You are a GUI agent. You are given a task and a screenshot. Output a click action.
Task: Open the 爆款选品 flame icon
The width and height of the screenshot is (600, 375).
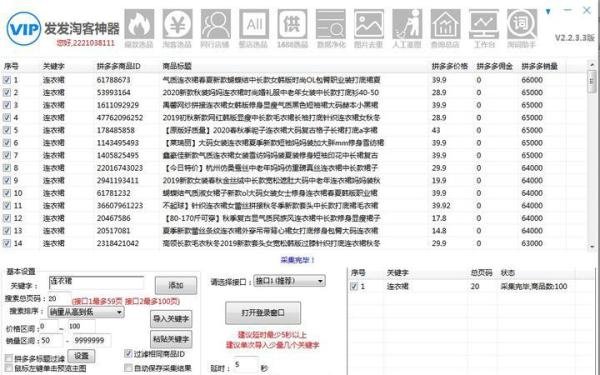tap(139, 24)
